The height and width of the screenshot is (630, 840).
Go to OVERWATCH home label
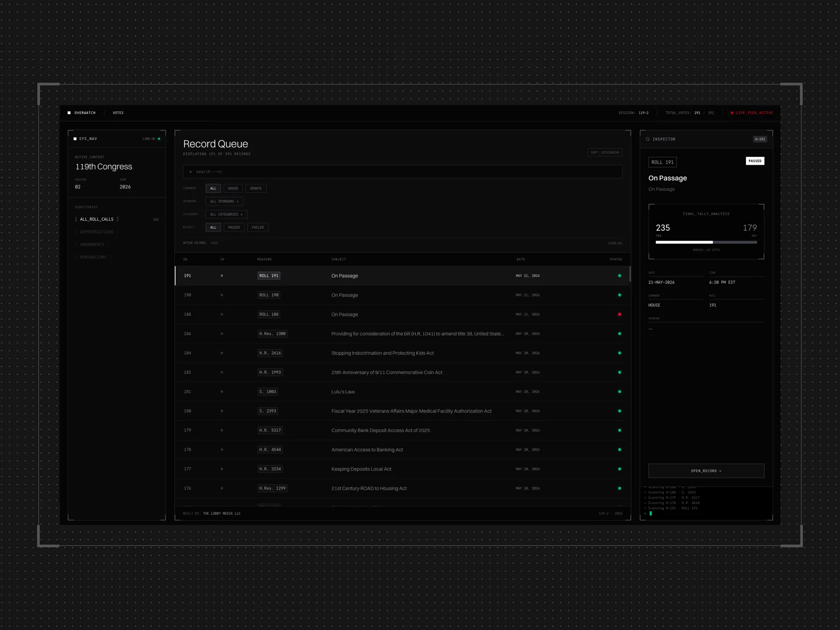click(x=85, y=113)
